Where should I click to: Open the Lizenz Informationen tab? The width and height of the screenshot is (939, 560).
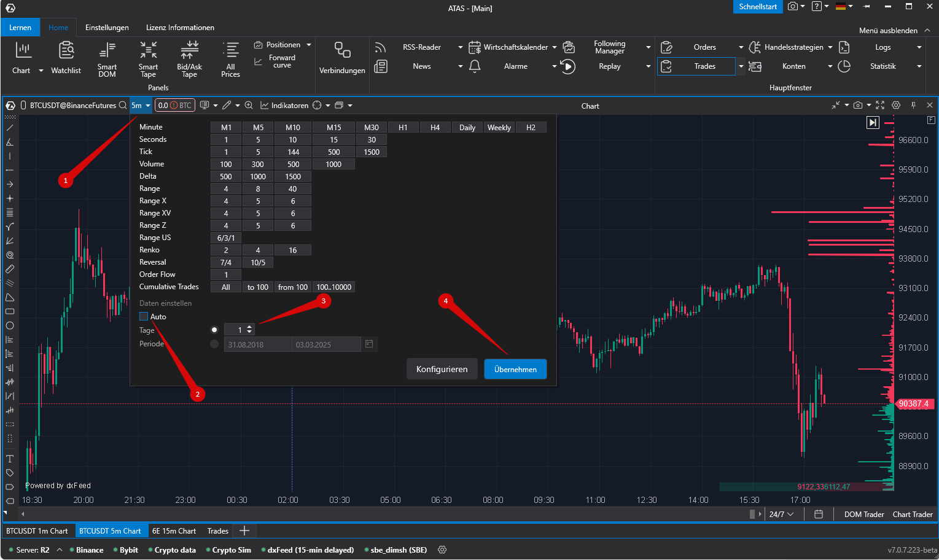(x=180, y=28)
